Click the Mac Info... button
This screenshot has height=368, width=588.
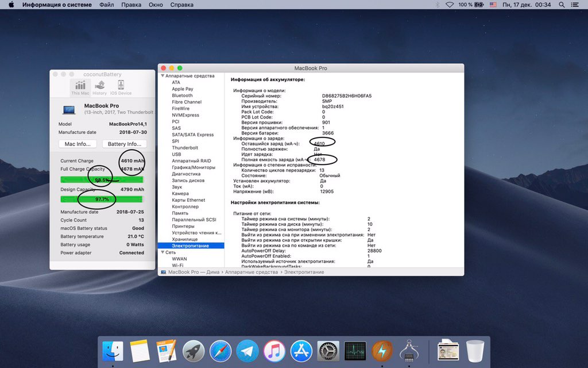pos(78,144)
